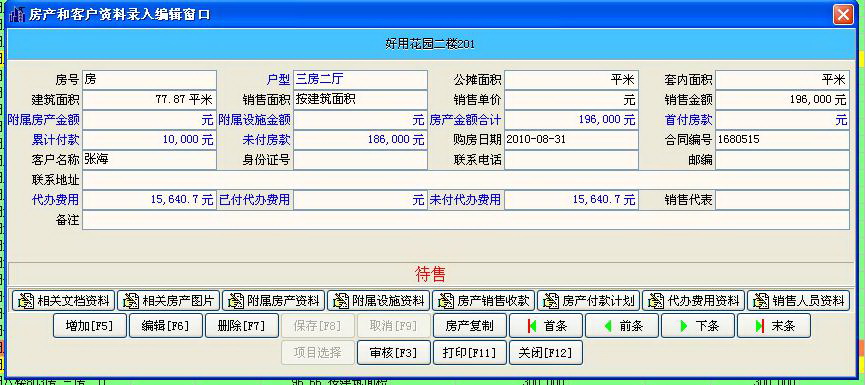Open 代办费用资料 details
This screenshot has height=385, width=865.
point(693,301)
